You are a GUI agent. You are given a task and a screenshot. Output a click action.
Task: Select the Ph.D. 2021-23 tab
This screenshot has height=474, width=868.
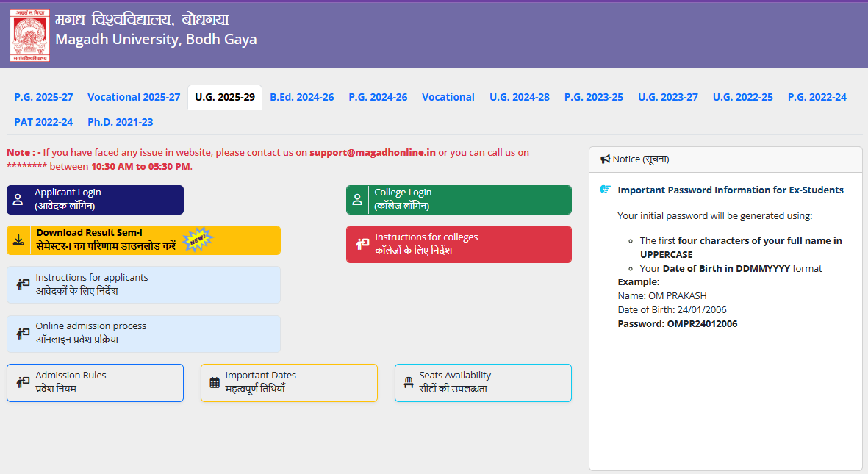(x=120, y=122)
